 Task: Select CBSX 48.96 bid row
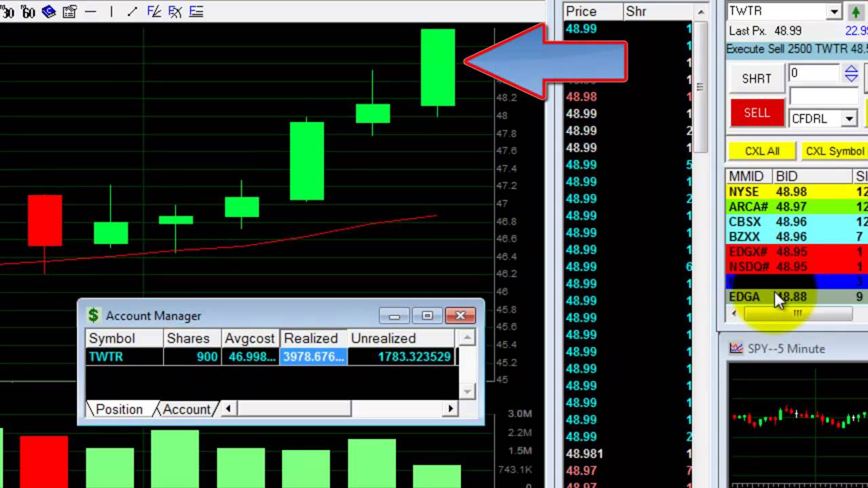tap(797, 222)
